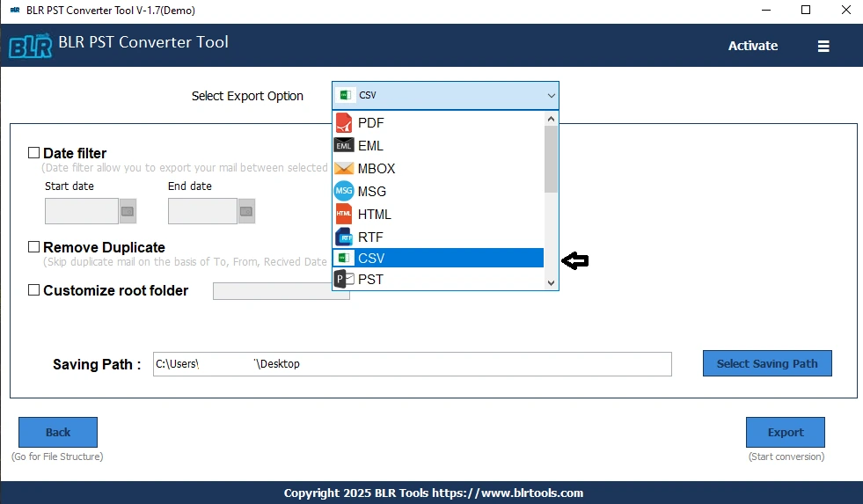Click '(Start conversion)' caption text
Screen dimensions: 863x504
786,457
